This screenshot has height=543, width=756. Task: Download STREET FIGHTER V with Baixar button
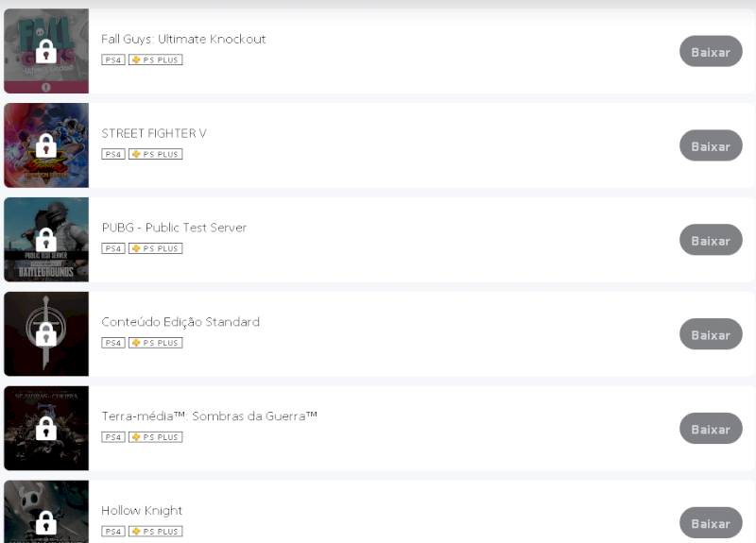[x=711, y=146]
